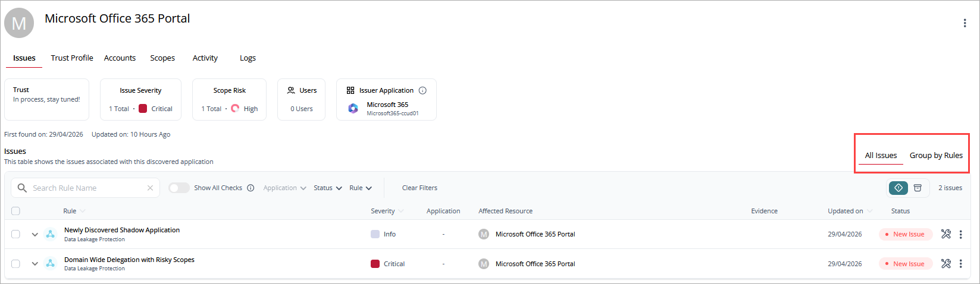This screenshot has height=284, width=980.
Task: Click the info icon next to Issuer Application
Action: (x=422, y=90)
